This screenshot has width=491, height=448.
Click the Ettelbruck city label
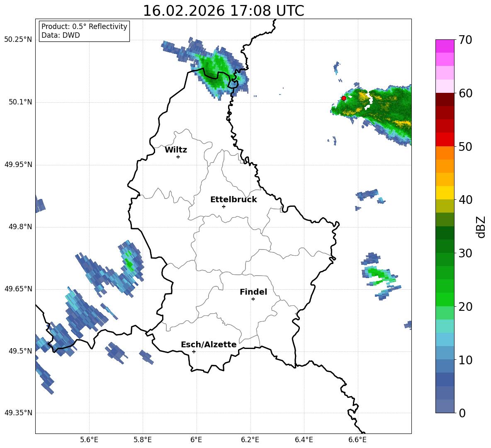(x=233, y=200)
